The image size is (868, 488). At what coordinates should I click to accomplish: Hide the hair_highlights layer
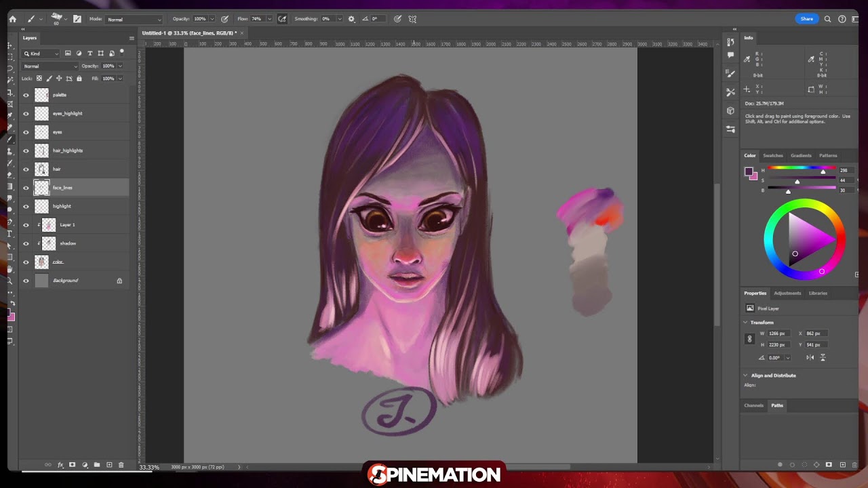click(x=26, y=150)
